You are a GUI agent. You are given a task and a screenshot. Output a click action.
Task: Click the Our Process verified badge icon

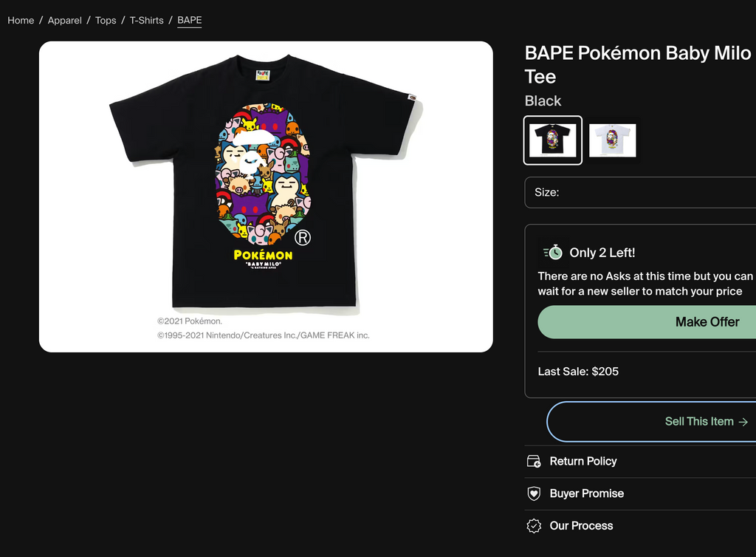tap(534, 526)
